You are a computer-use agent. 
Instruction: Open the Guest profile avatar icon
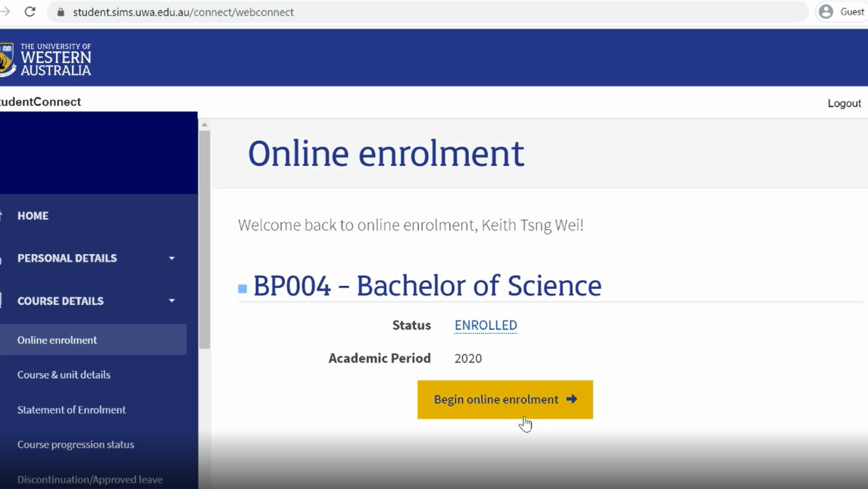(826, 11)
